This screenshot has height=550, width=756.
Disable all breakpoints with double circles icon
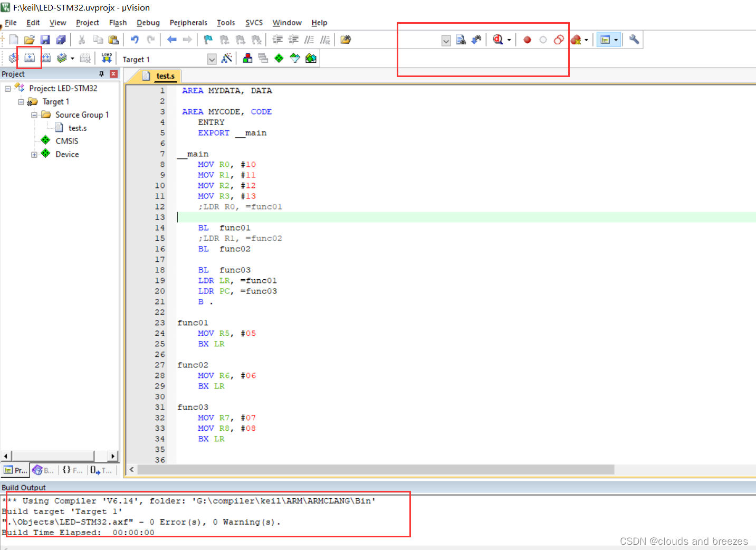pyautogui.click(x=559, y=40)
